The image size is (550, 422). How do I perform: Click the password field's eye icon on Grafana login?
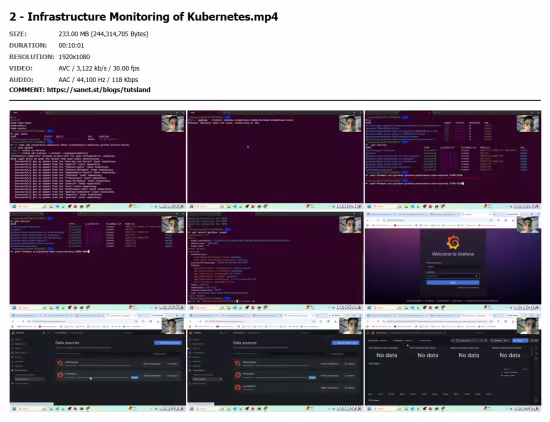point(476,276)
